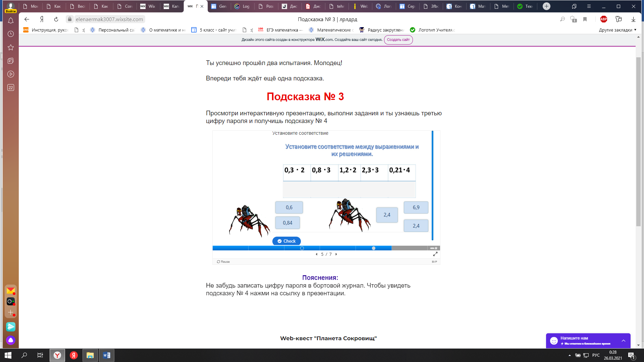Open history clock icon in sidebar
Viewport: 644px width, 362px height.
[x=11, y=34]
